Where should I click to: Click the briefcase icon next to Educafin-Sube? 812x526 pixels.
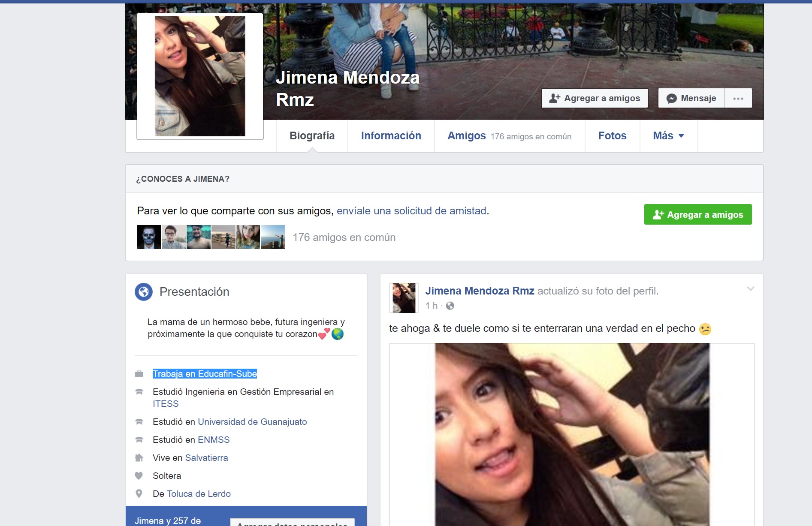139,374
